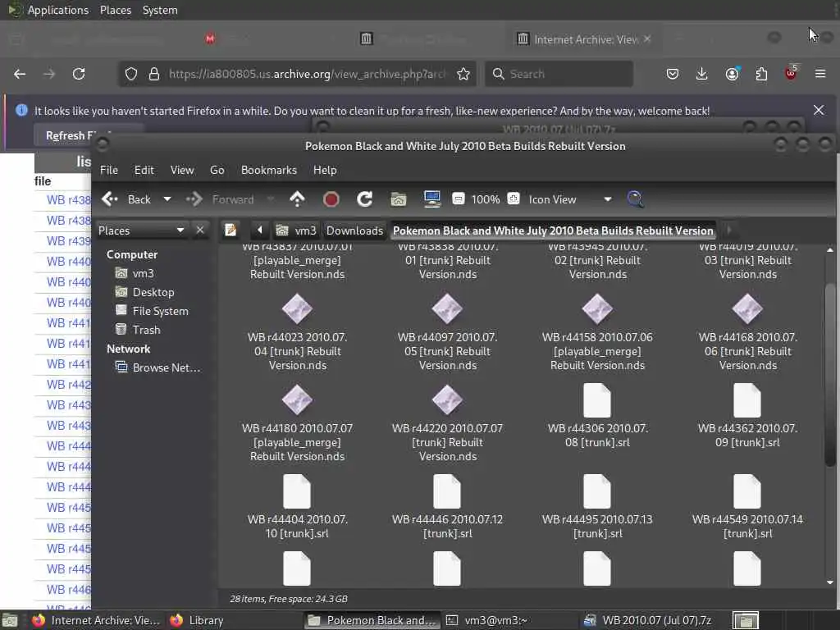Switch to the WB 2010.07 (Jul 07).7z taskbar item
The width and height of the screenshot is (840, 630).
point(648,620)
